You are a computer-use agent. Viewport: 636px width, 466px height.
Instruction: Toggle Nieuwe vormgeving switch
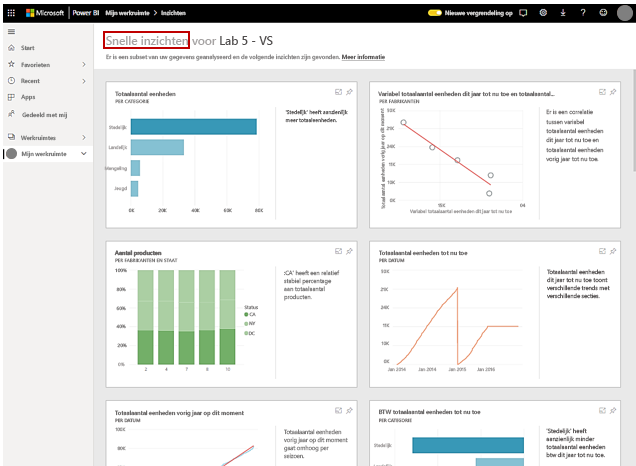[x=435, y=13]
